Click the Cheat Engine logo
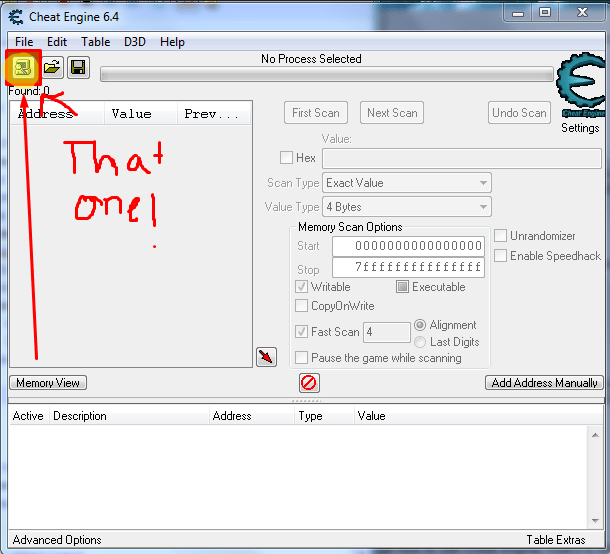 pos(581,85)
